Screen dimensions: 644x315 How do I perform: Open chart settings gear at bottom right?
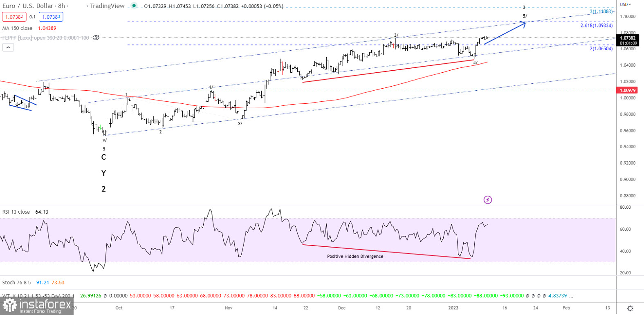point(630,308)
